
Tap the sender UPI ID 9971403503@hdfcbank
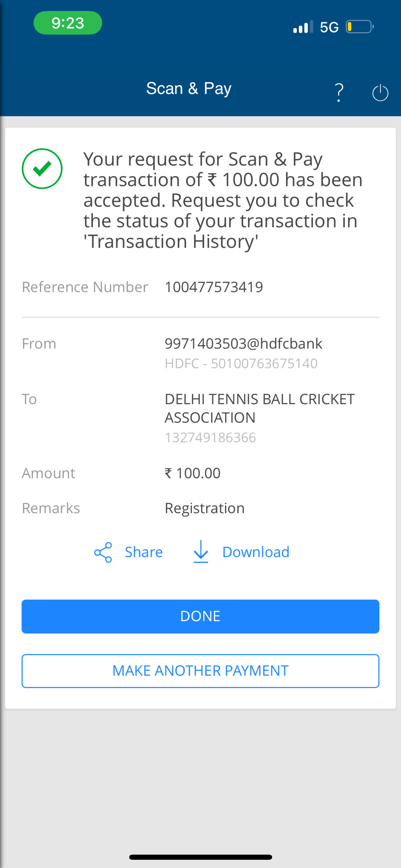pos(243,344)
